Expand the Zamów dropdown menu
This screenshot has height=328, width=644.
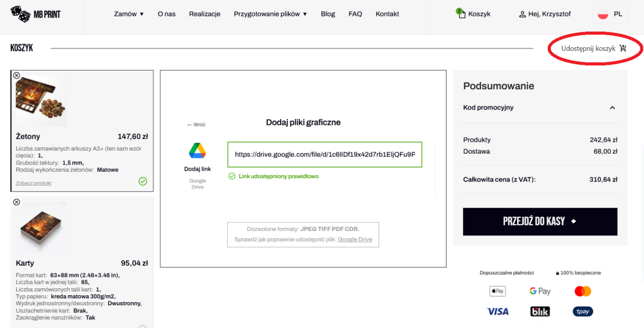[x=129, y=14]
